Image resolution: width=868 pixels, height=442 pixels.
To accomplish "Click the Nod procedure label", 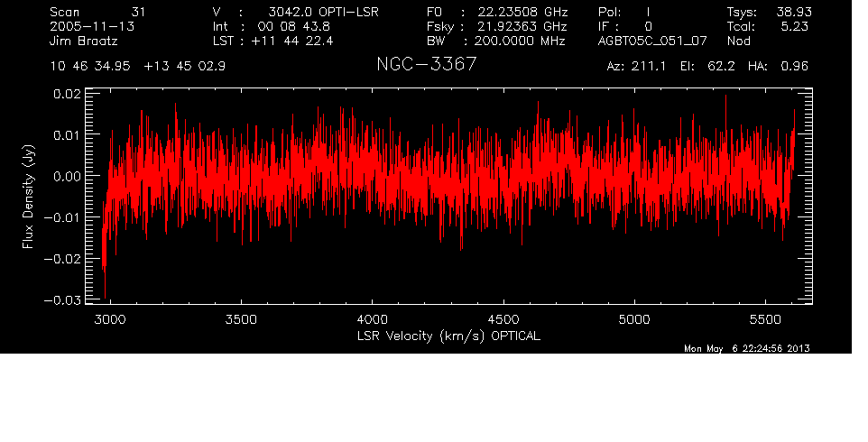I will coord(739,41).
